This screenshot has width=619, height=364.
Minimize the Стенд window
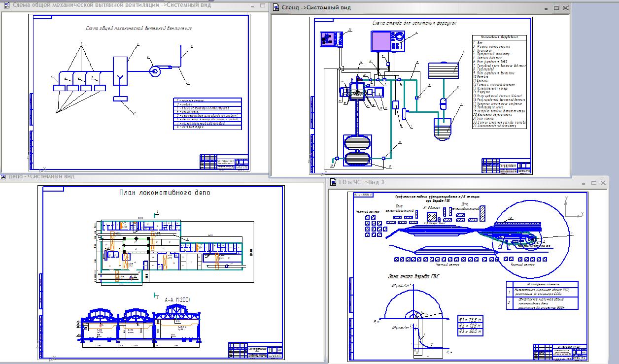[547, 8]
